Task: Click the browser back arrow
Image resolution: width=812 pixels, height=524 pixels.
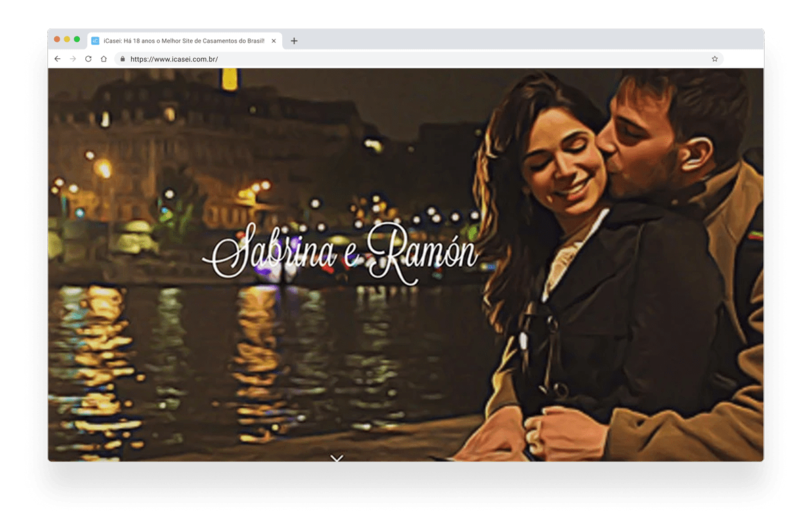Action: pyautogui.click(x=58, y=59)
